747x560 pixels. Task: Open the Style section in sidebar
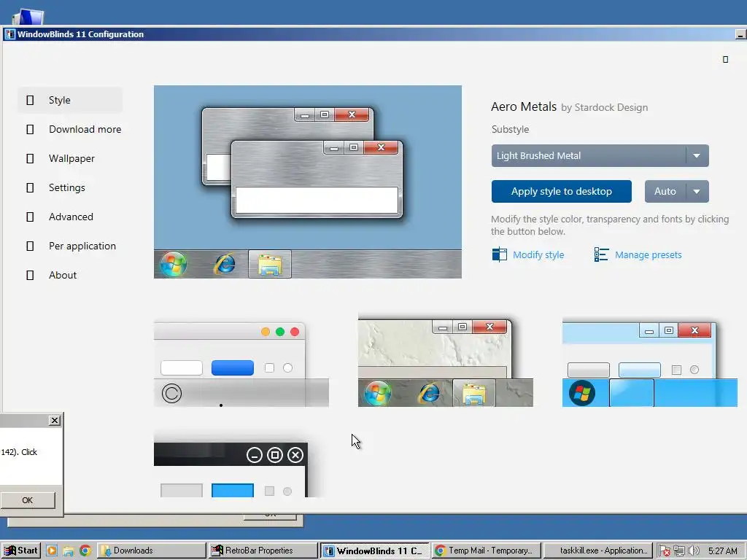click(x=70, y=100)
